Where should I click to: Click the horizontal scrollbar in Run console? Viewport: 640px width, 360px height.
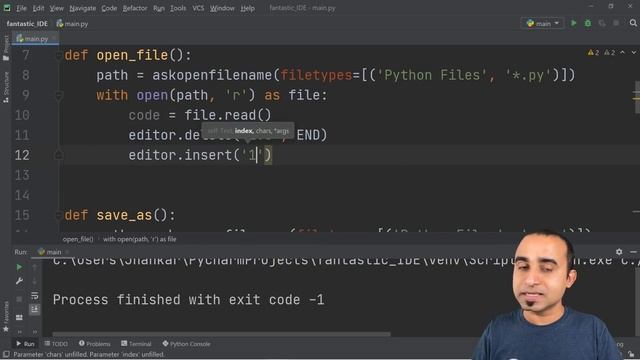tap(221, 334)
